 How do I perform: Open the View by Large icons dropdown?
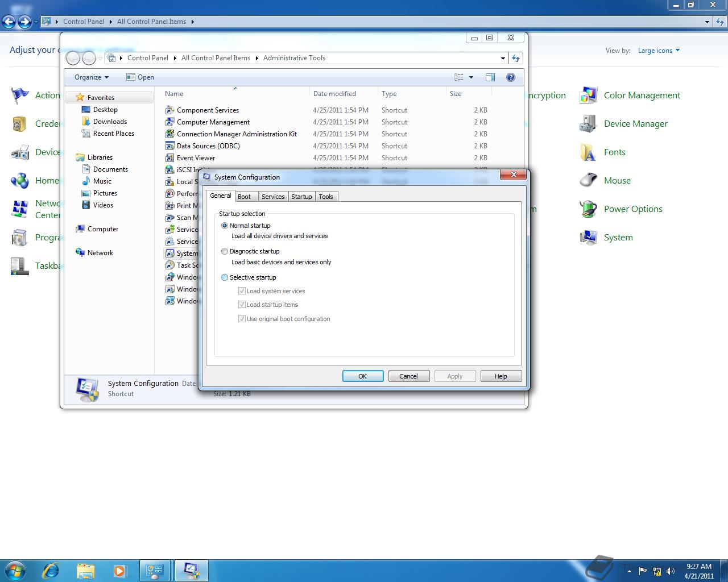pos(659,51)
